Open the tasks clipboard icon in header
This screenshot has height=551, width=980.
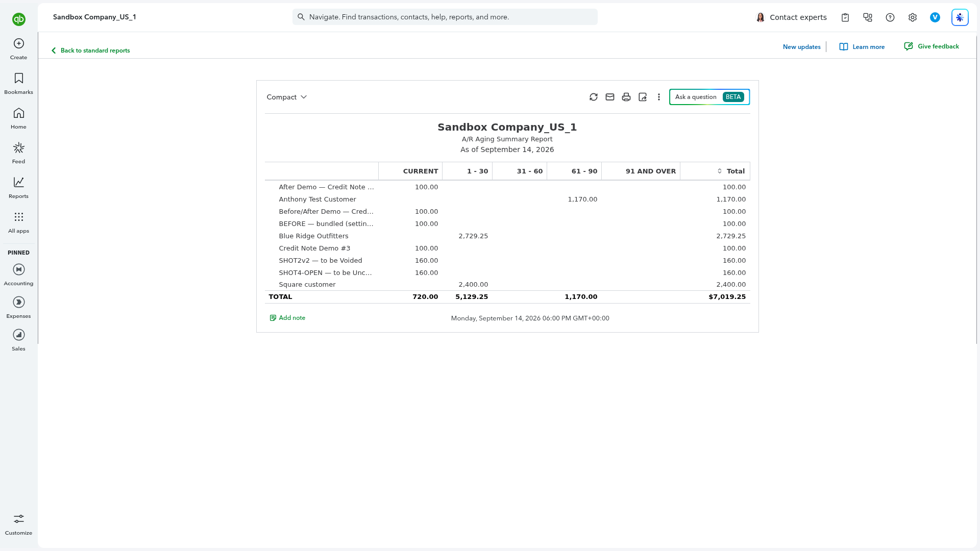(x=845, y=17)
